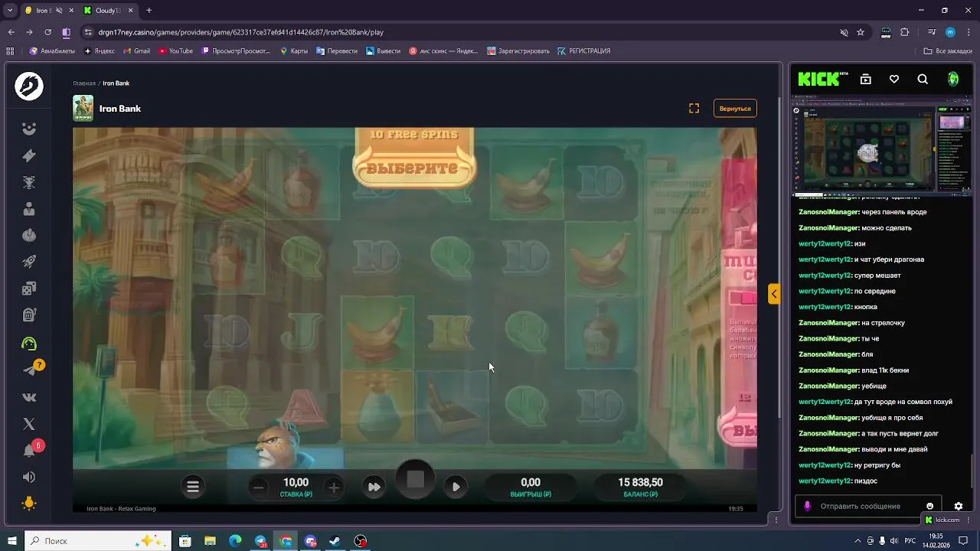Expand the chat panel orange arrow

click(x=774, y=293)
